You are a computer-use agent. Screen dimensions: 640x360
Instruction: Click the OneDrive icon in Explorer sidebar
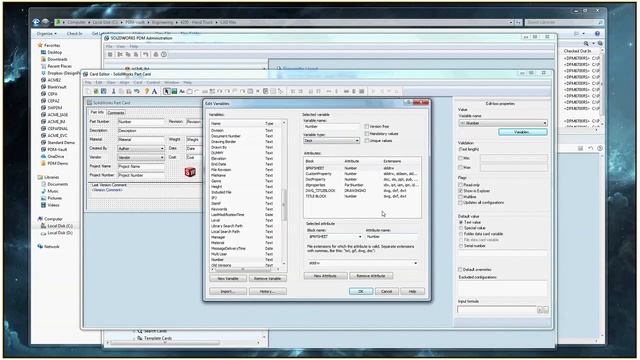(x=44, y=156)
